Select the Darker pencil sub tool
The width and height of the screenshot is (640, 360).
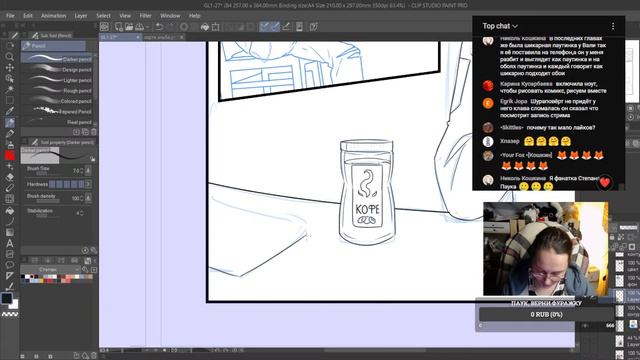point(57,59)
